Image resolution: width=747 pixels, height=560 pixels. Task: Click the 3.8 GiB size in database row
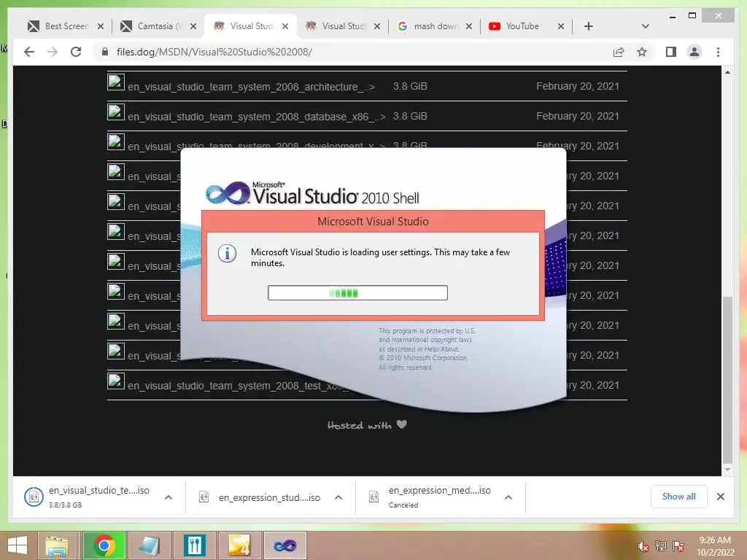point(410,116)
